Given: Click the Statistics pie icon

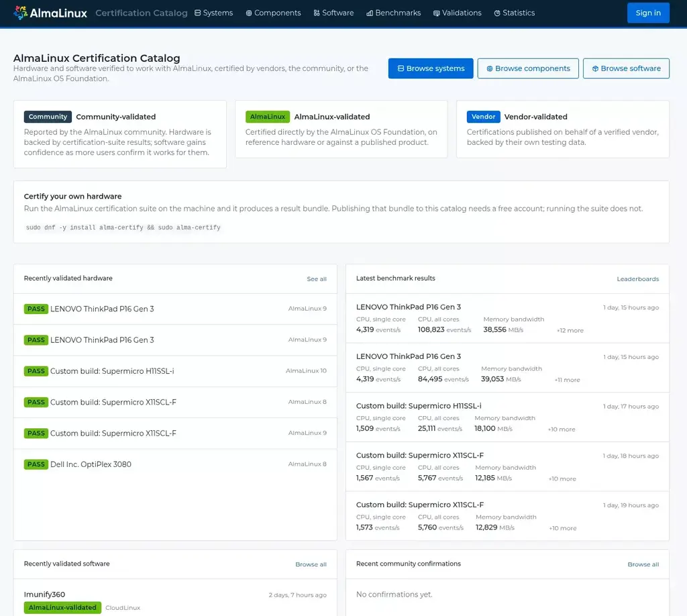Looking at the screenshot, I should click(497, 13).
